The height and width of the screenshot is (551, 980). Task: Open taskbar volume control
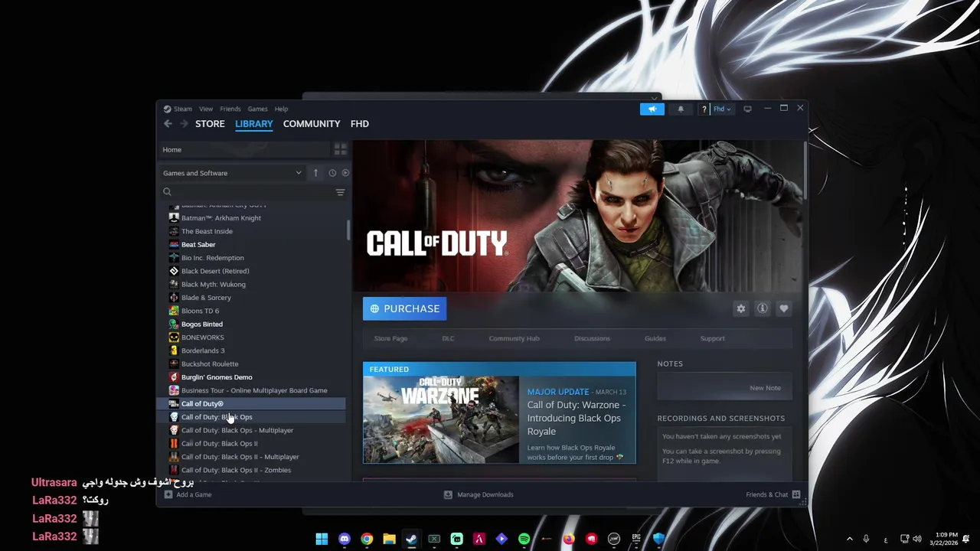(x=917, y=539)
